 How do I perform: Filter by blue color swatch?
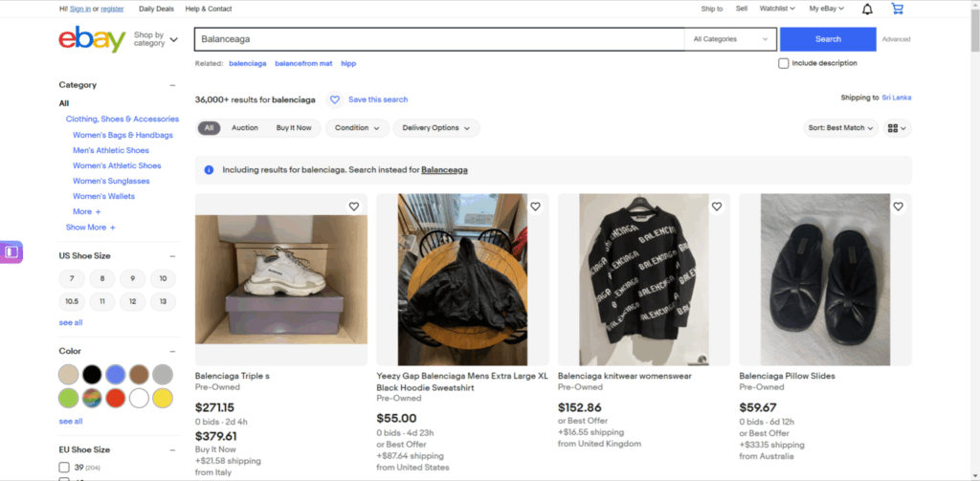pos(116,374)
